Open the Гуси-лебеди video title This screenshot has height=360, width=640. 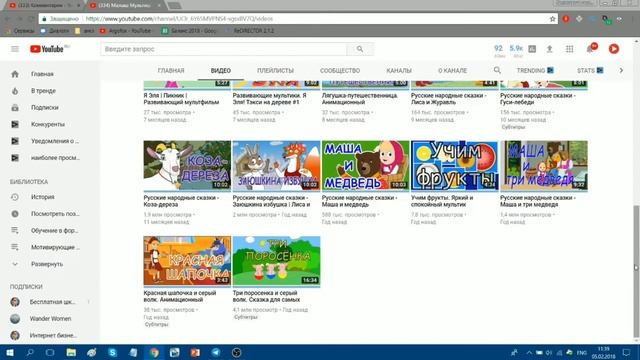(x=538, y=99)
